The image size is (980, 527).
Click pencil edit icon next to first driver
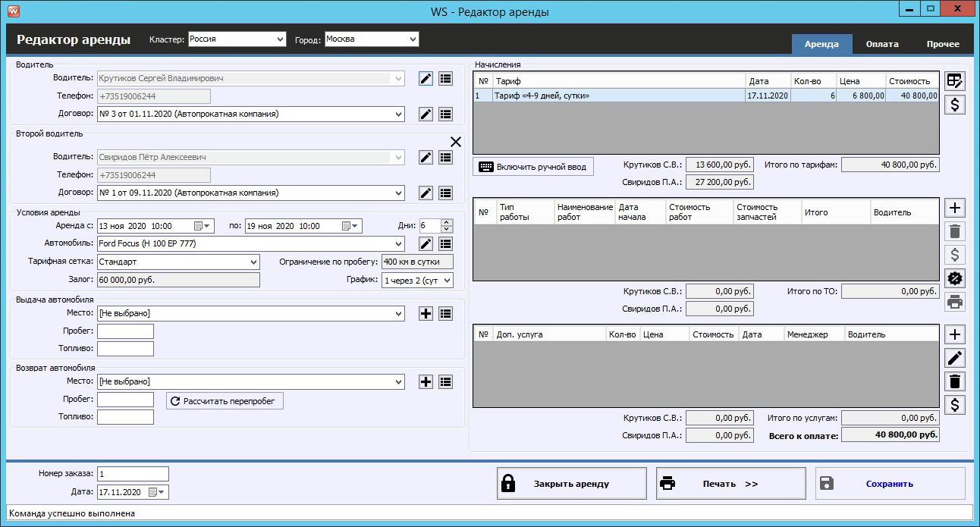click(426, 78)
